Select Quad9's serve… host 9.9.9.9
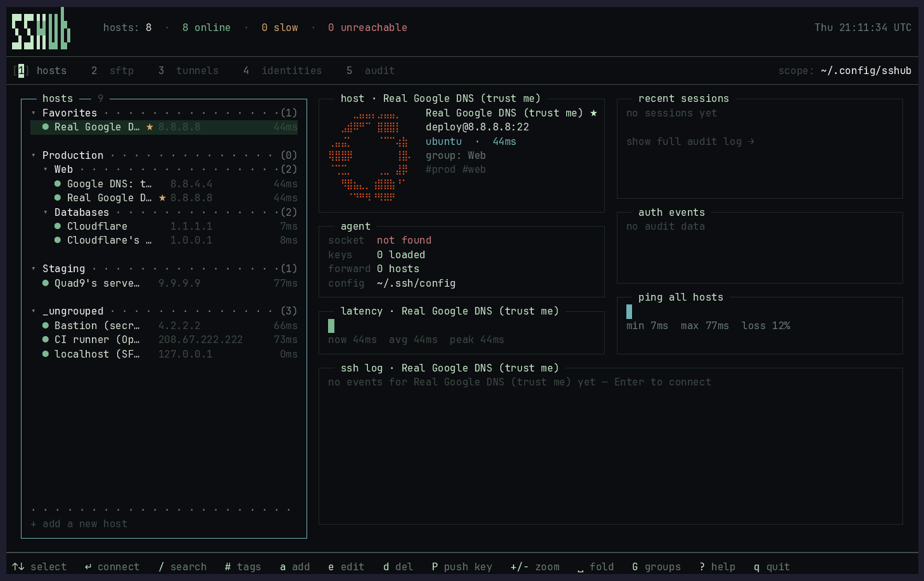924x581 pixels. (164, 284)
